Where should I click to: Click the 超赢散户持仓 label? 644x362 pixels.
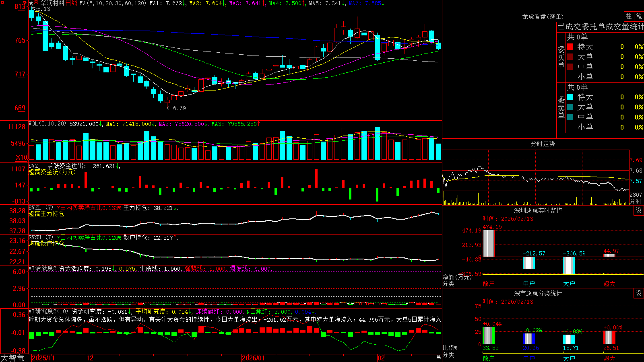point(46,244)
